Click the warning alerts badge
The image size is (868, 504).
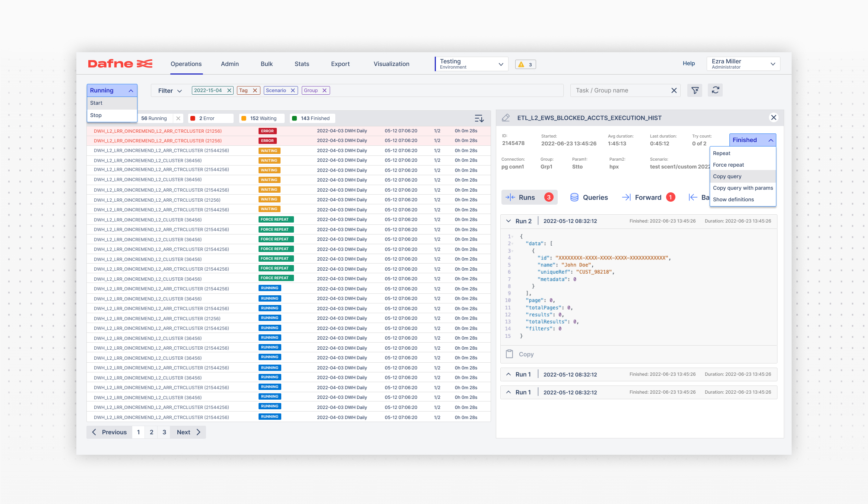point(525,64)
